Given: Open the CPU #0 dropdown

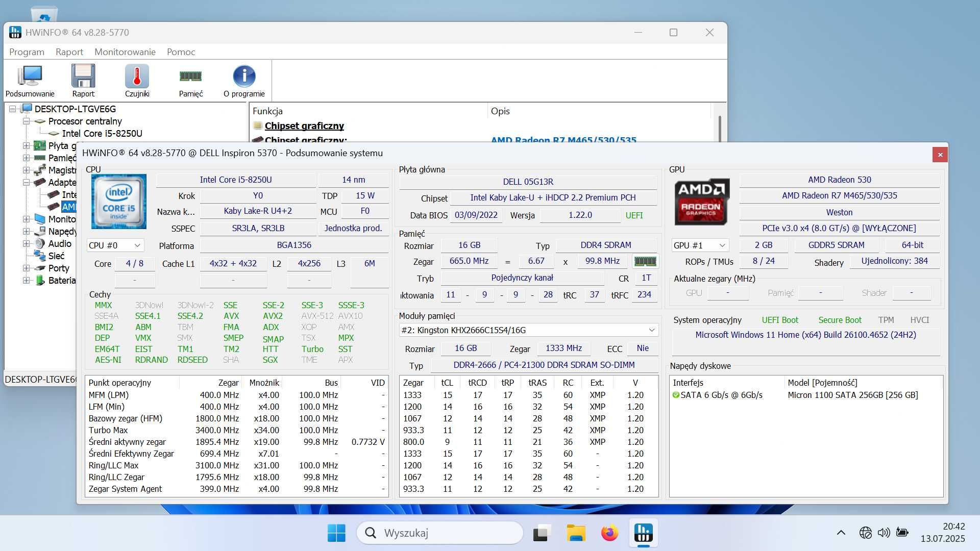Looking at the screenshot, I should 115,246.
